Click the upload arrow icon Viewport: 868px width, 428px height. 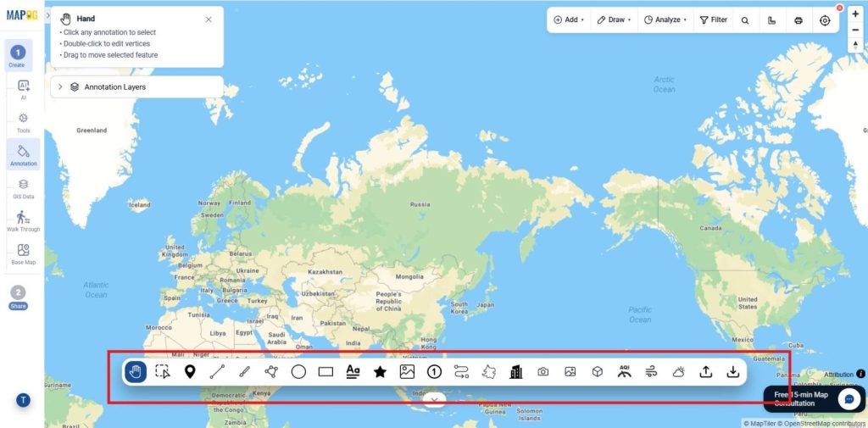point(706,372)
